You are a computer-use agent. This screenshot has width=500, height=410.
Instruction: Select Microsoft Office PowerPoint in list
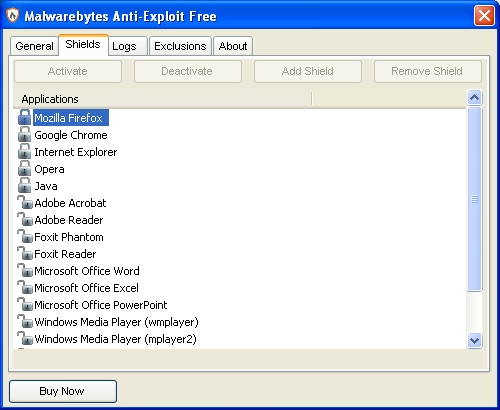[101, 305]
